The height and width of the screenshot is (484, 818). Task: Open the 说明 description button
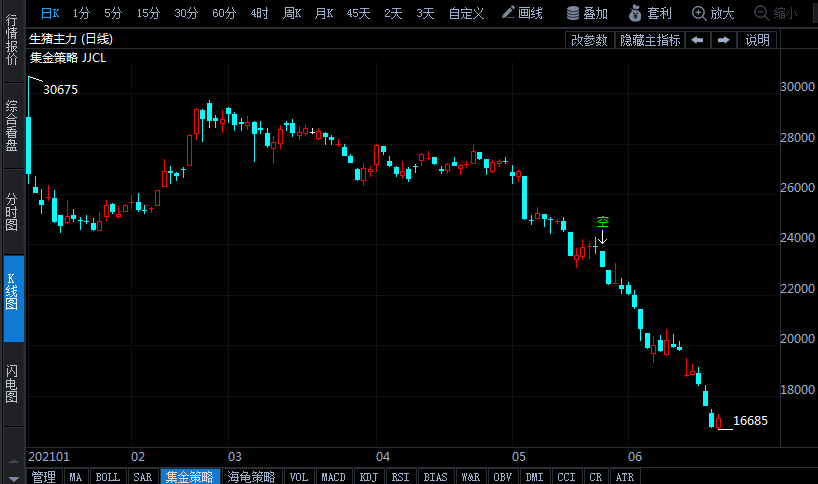tap(757, 40)
